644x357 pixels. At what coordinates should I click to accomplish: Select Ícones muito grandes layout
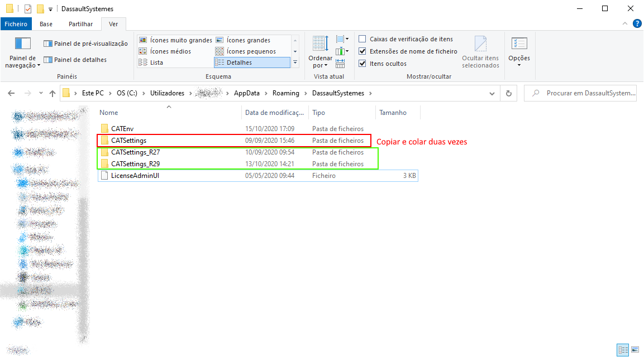point(175,40)
